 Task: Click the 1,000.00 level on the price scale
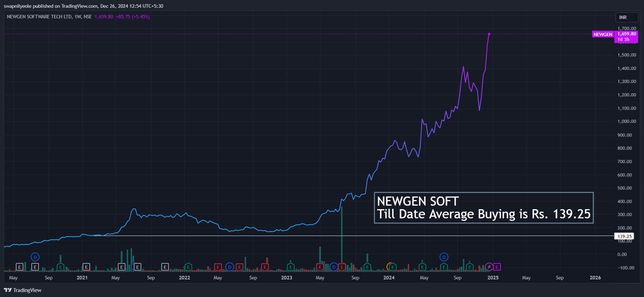pyautogui.click(x=627, y=121)
